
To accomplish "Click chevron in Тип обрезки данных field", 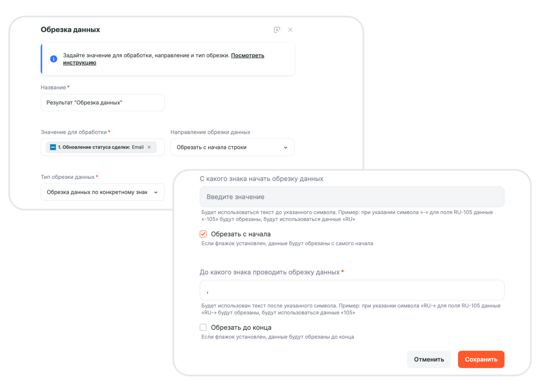I will click(x=156, y=192).
